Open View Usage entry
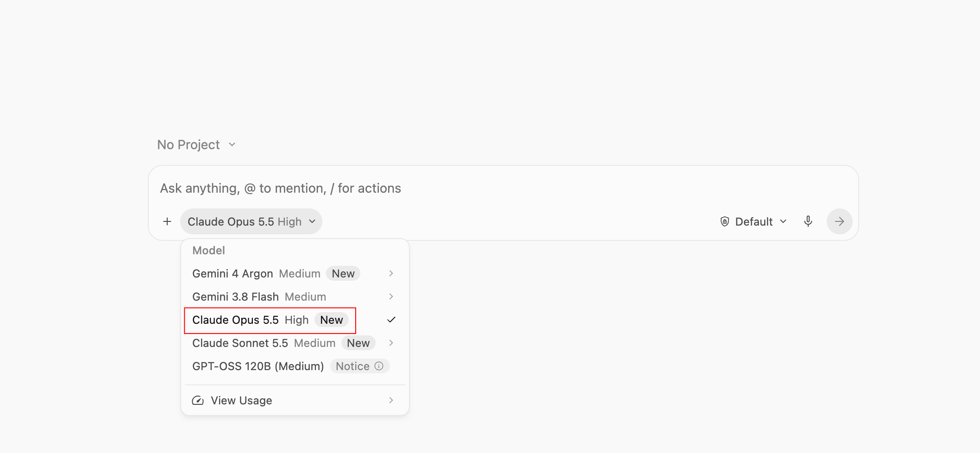 [295, 400]
